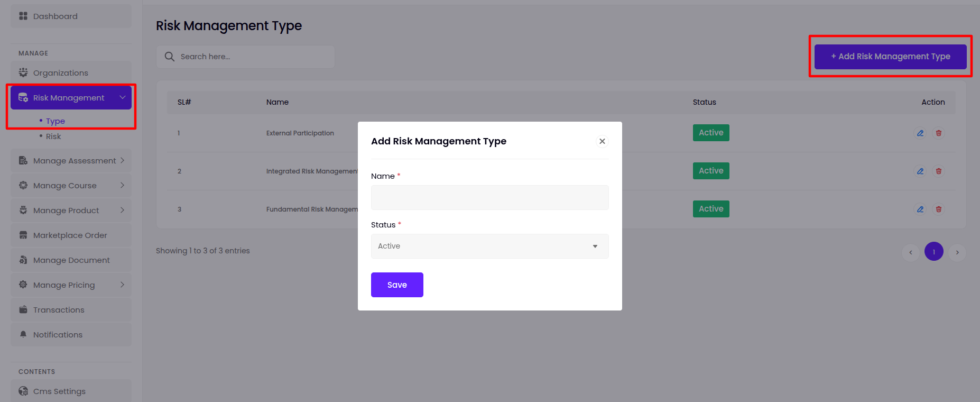Select Transactions in the sidebar
Viewport: 980px width, 402px height.
click(x=59, y=310)
